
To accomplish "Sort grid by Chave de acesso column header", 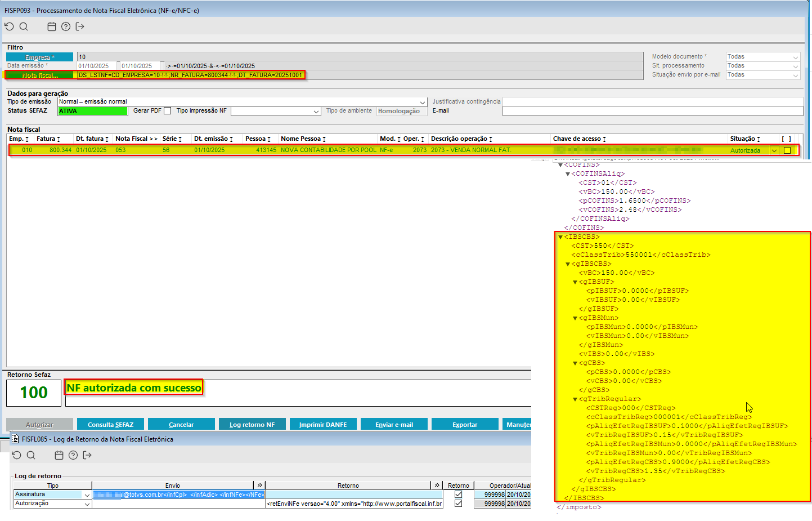I will tap(580, 139).
